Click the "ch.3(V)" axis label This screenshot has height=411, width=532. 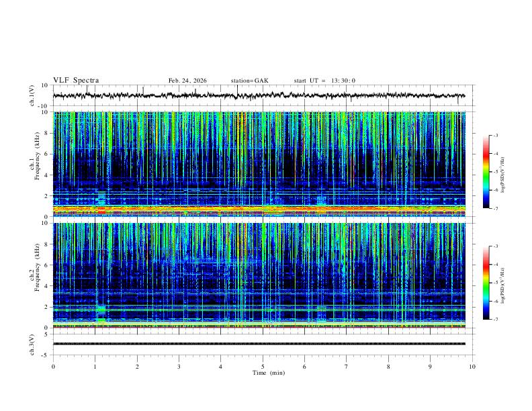click(32, 345)
